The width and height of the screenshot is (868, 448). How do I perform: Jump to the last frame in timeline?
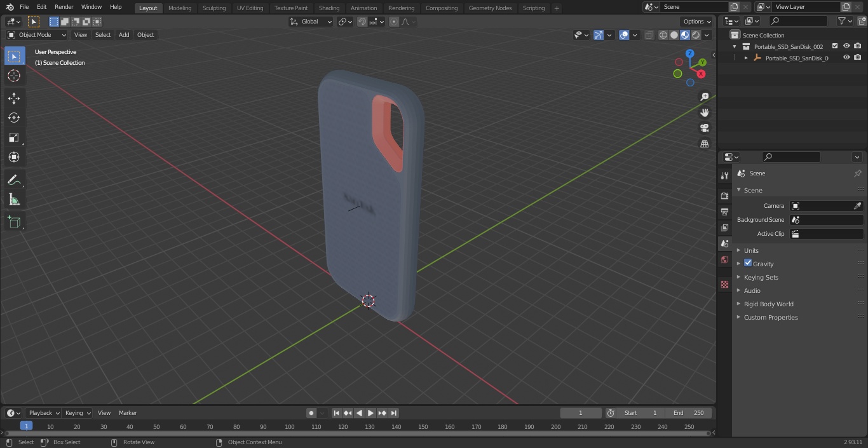coord(393,413)
